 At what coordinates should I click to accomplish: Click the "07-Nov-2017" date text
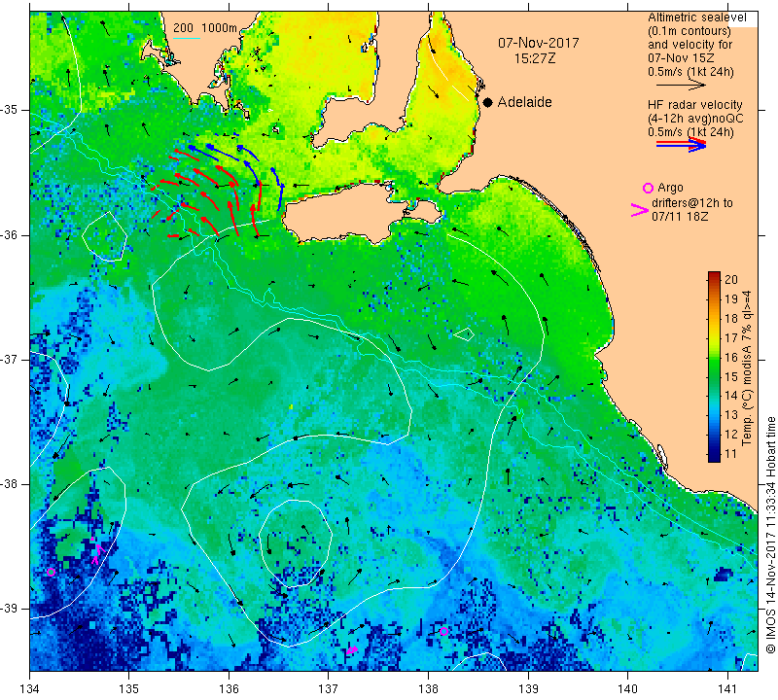tap(539, 43)
